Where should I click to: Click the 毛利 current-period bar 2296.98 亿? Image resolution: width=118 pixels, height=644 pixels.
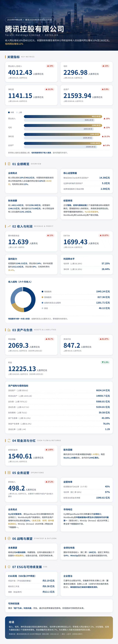pos(63,126)
